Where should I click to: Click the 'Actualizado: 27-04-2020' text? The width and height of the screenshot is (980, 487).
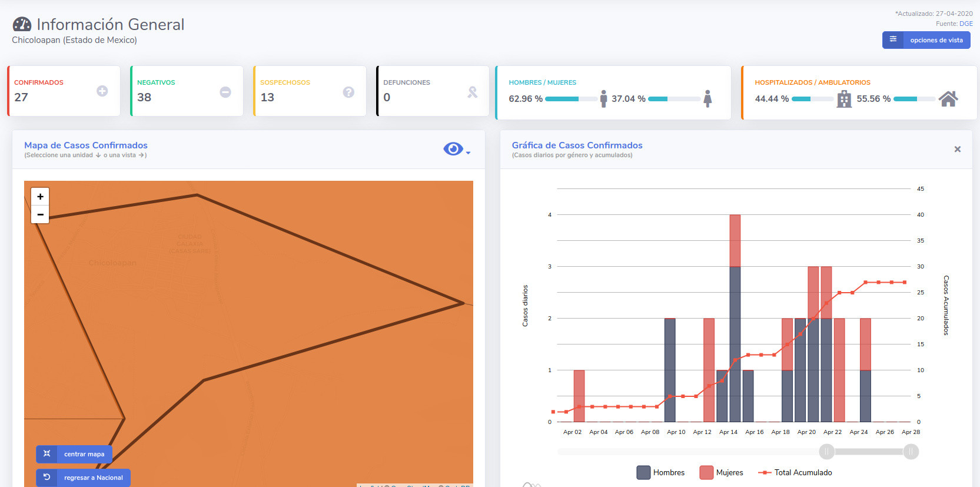[x=934, y=14]
